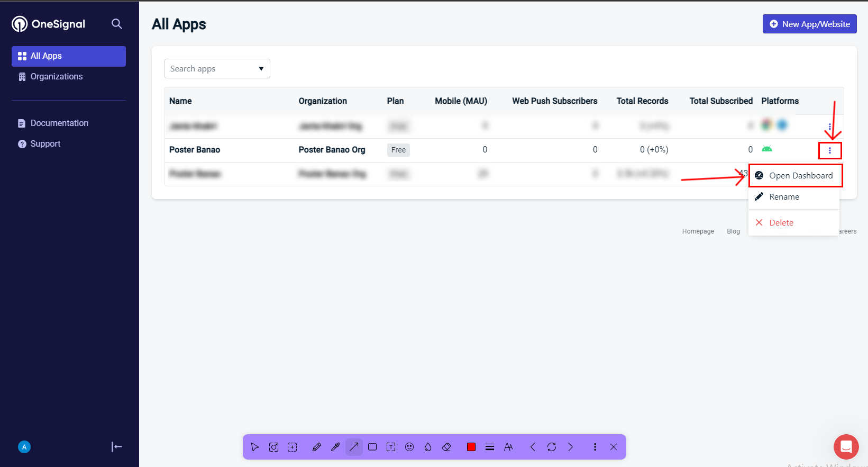Image resolution: width=868 pixels, height=467 pixels.
Task: Click the Web Push Subscribers column header
Action: tap(554, 101)
